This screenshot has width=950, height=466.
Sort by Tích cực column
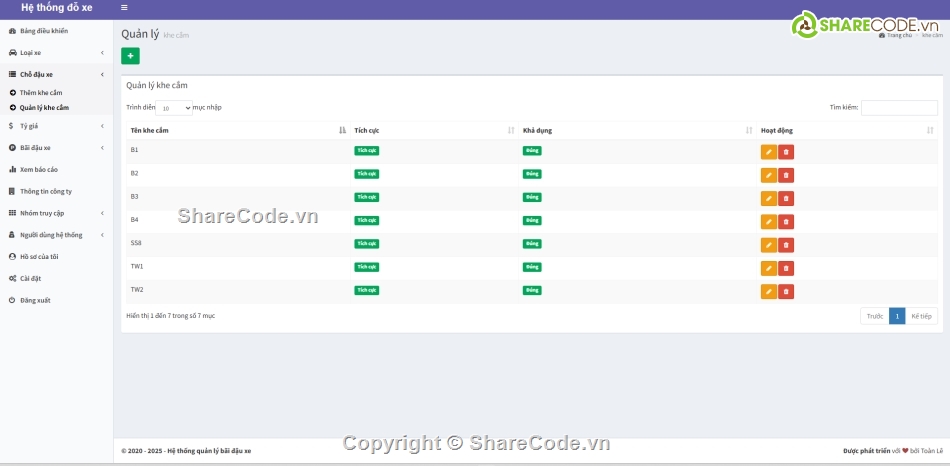coord(434,130)
